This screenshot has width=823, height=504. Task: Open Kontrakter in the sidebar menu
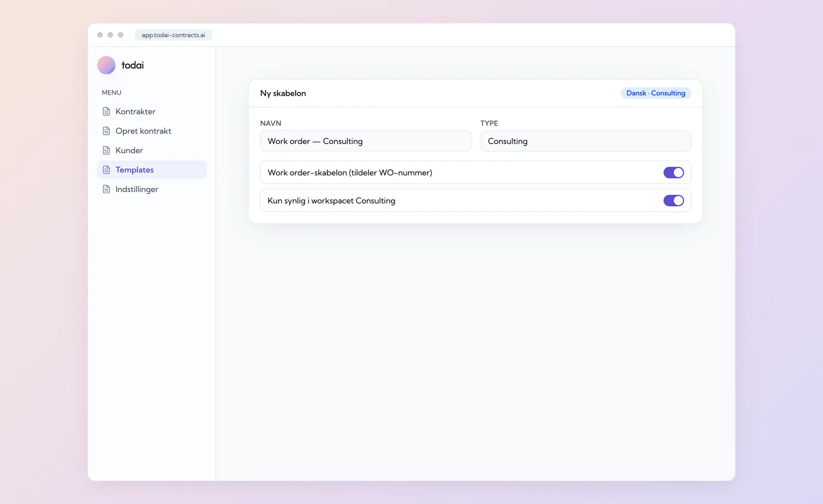coord(152,112)
